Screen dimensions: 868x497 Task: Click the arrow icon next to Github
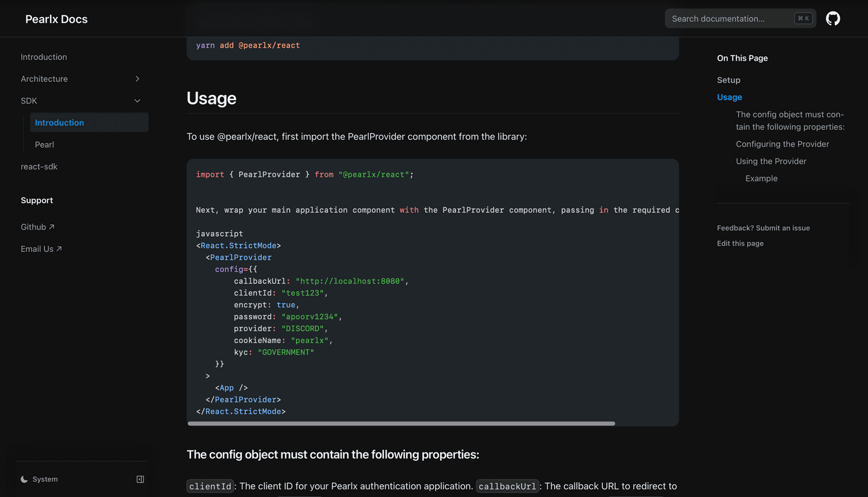tap(52, 227)
